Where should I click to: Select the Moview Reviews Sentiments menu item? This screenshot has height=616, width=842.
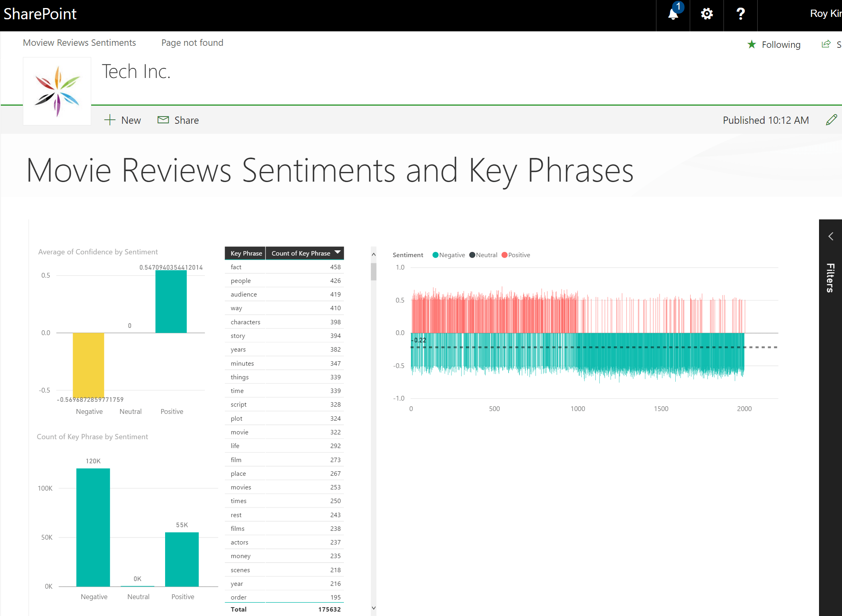[79, 43]
